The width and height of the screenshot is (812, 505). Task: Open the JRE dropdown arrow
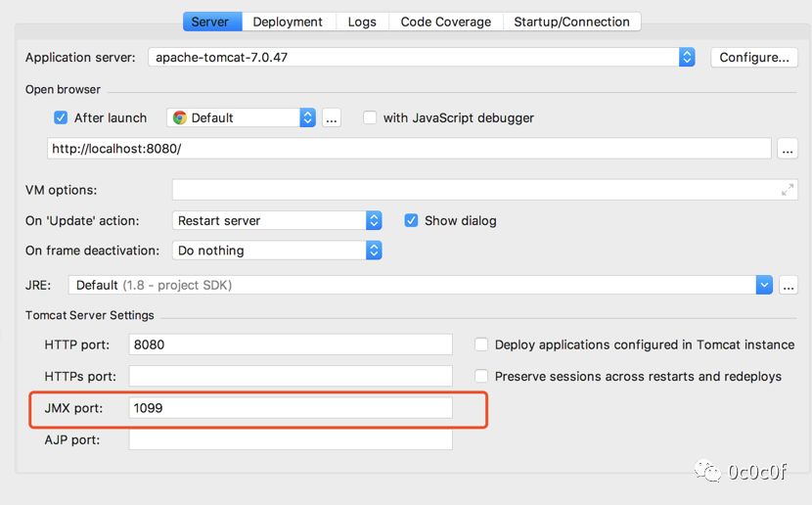(x=764, y=285)
